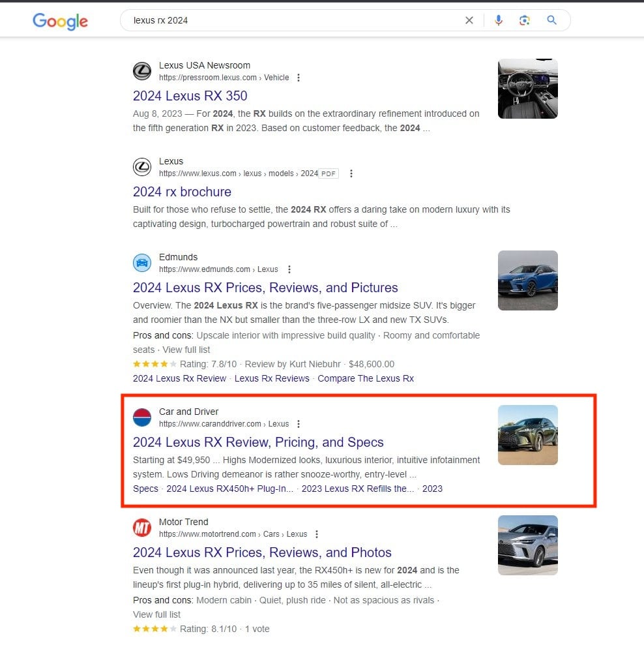Open the Lexus Rx Reviews sitelink
644x649 pixels.
(x=272, y=378)
